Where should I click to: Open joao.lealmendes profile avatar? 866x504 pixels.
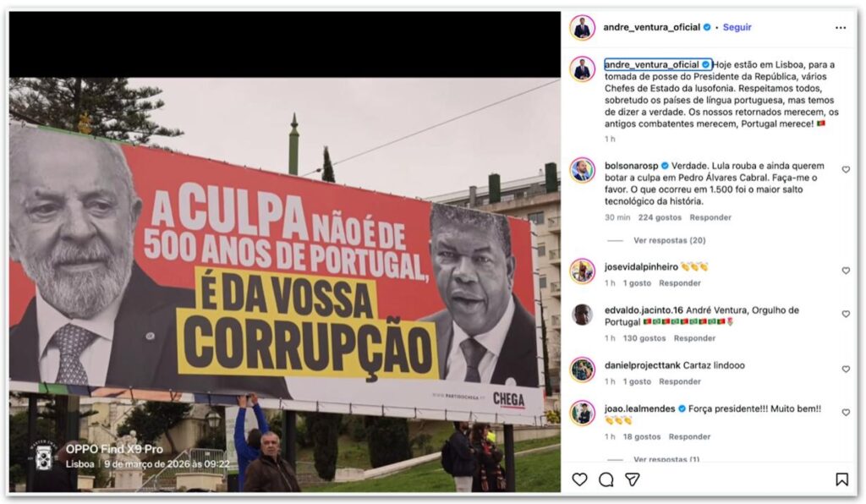pos(582,413)
